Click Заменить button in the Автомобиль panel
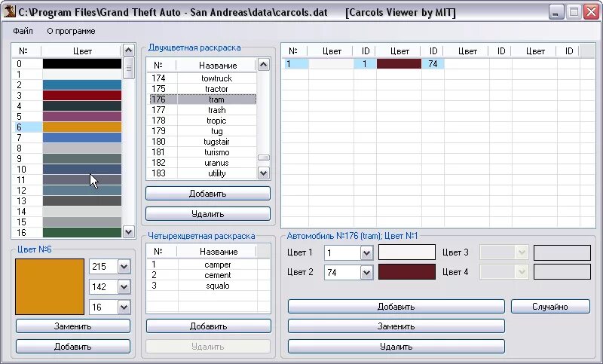603x364 pixels. pos(396,326)
